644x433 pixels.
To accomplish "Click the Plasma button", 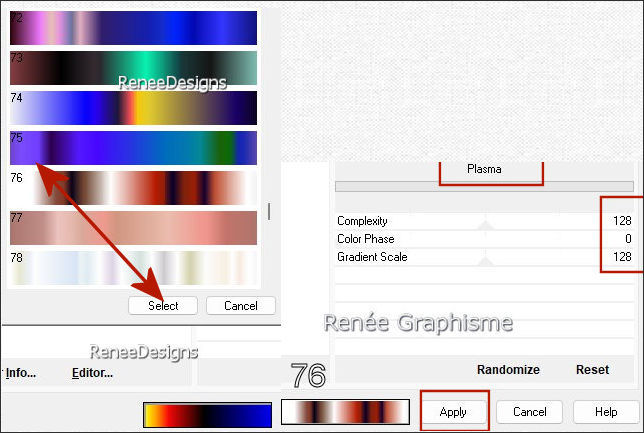I will [x=484, y=169].
